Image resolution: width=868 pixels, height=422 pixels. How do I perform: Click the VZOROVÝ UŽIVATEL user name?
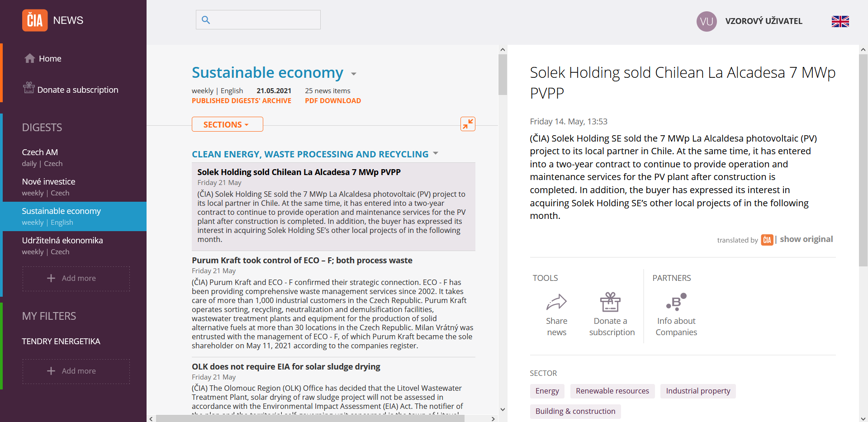pyautogui.click(x=764, y=21)
